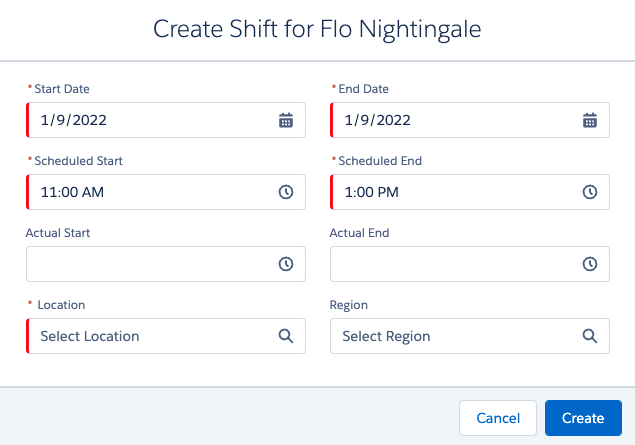This screenshot has width=635, height=445.
Task: Focus the empty Actual End field
Action: (470, 264)
